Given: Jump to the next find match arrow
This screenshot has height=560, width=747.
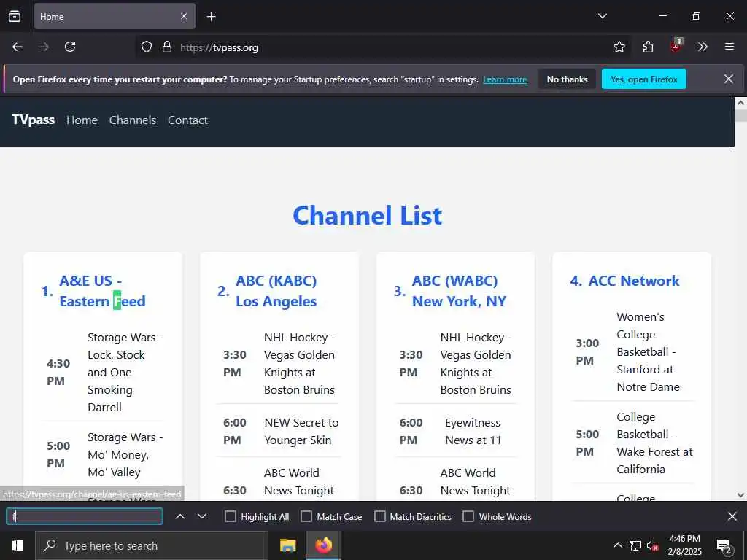Looking at the screenshot, I should [202, 517].
